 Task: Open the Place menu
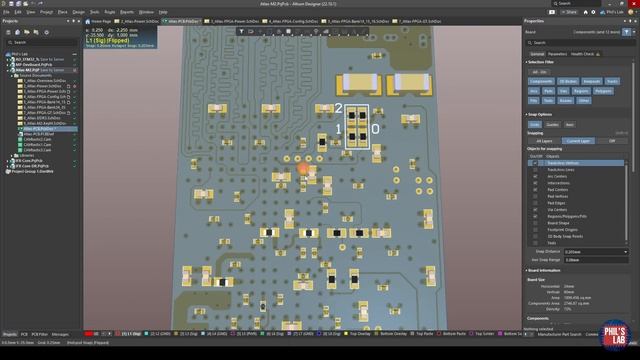[x=62, y=12]
